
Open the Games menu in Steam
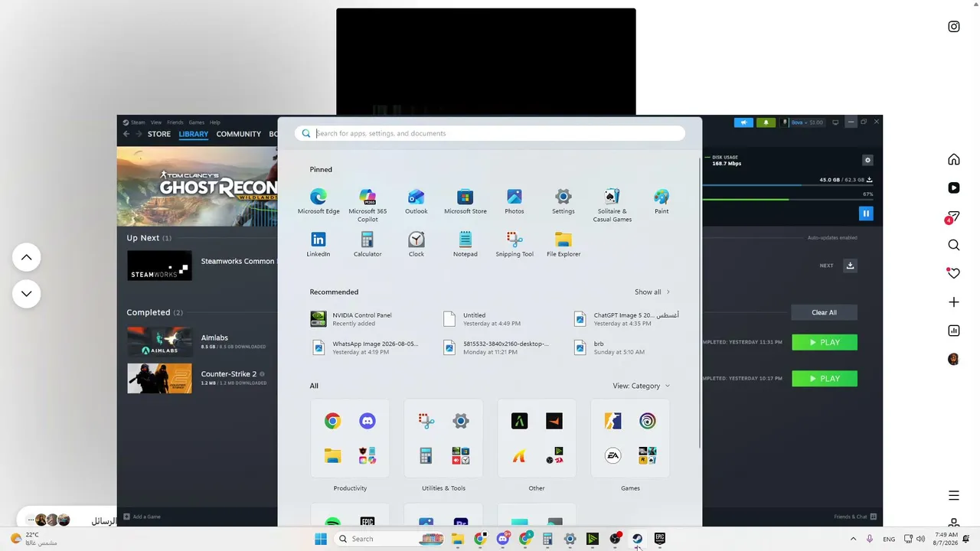(197, 122)
